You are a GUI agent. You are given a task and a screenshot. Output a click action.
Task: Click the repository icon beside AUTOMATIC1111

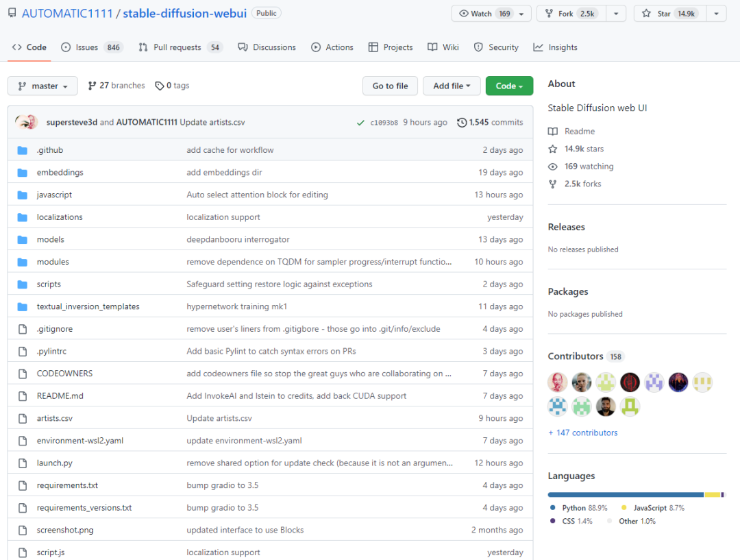tap(12, 13)
